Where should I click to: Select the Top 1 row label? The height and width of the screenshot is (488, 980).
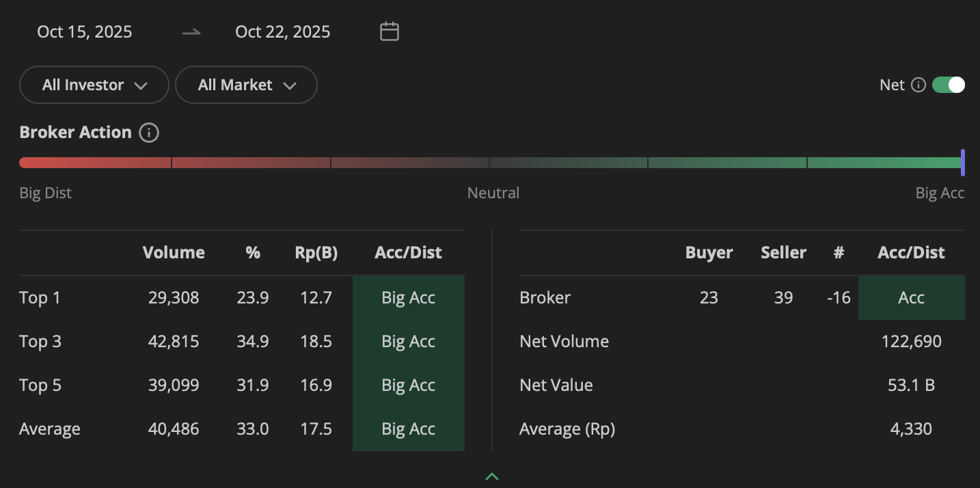tap(40, 298)
